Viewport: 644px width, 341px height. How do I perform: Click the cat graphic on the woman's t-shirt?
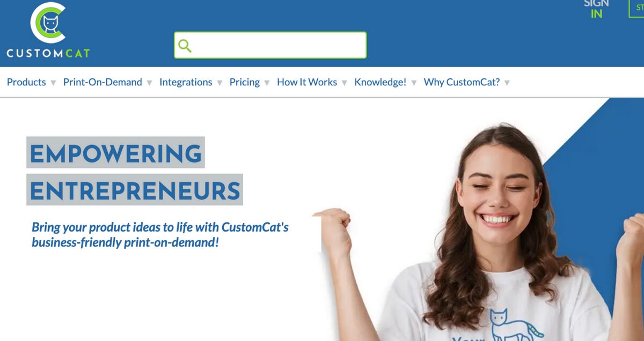click(x=513, y=324)
